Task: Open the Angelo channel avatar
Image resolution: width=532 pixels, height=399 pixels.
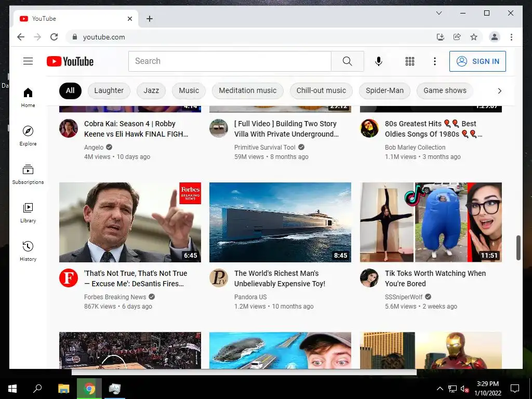Action: pos(69,128)
